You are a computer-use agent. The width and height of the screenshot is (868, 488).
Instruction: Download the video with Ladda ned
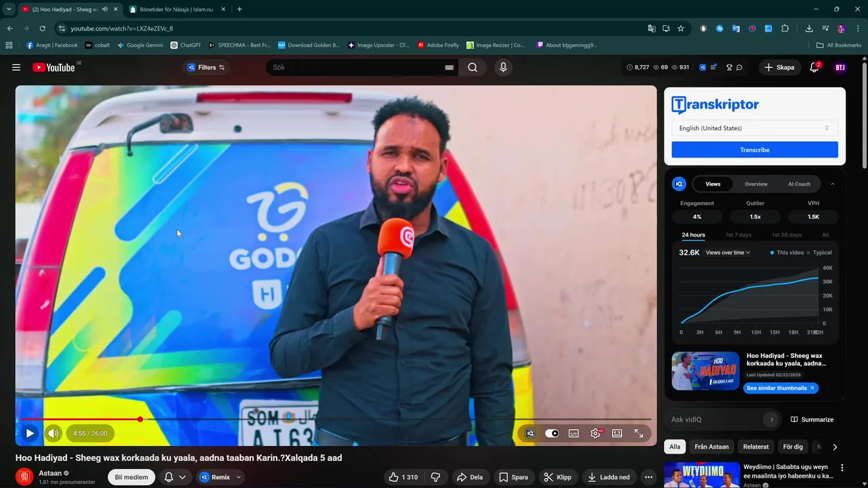point(609,477)
